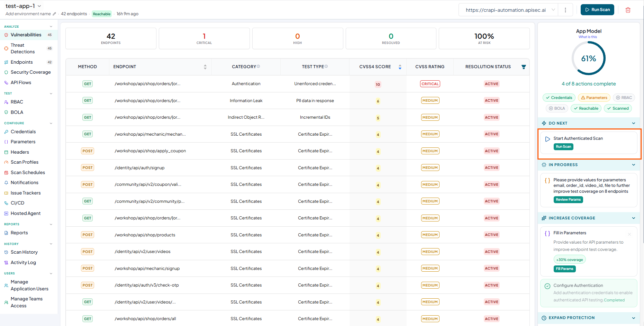Image resolution: width=644 pixels, height=326 pixels.
Task: Dismiss the Fill in Parameters card
Action: 629,234
